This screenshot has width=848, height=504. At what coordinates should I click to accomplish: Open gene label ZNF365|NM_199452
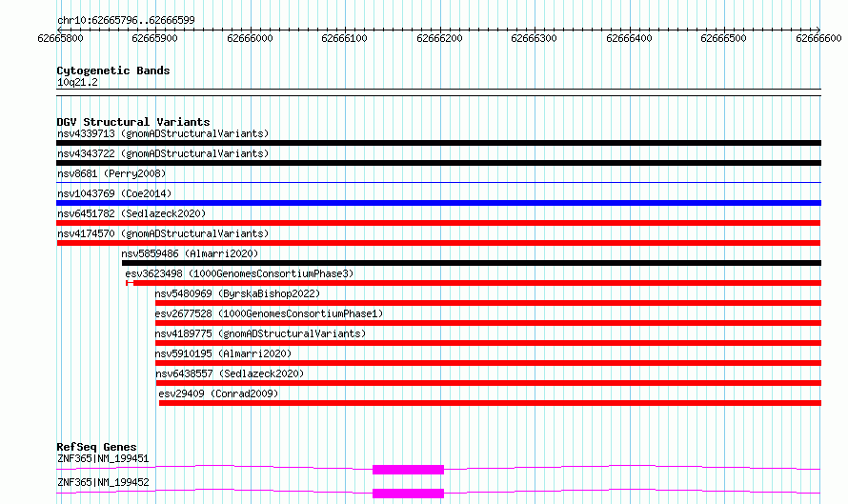103,482
